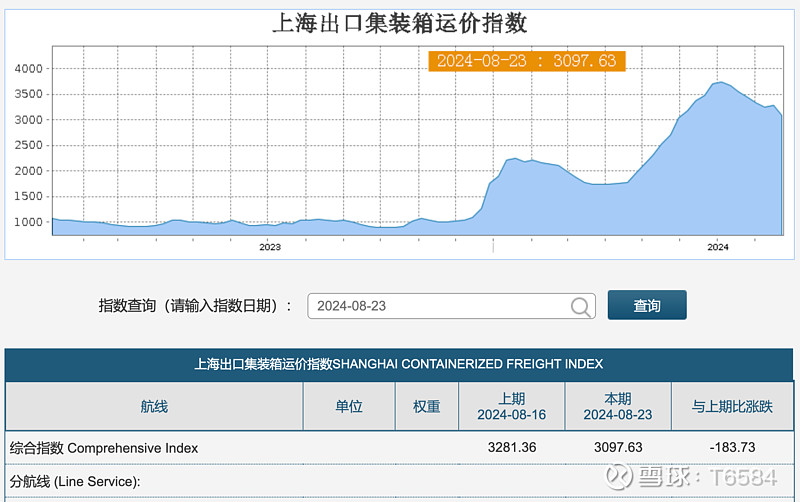The image size is (800, 502).
Task: Click the 2023 label on chart axis
Action: (270, 247)
